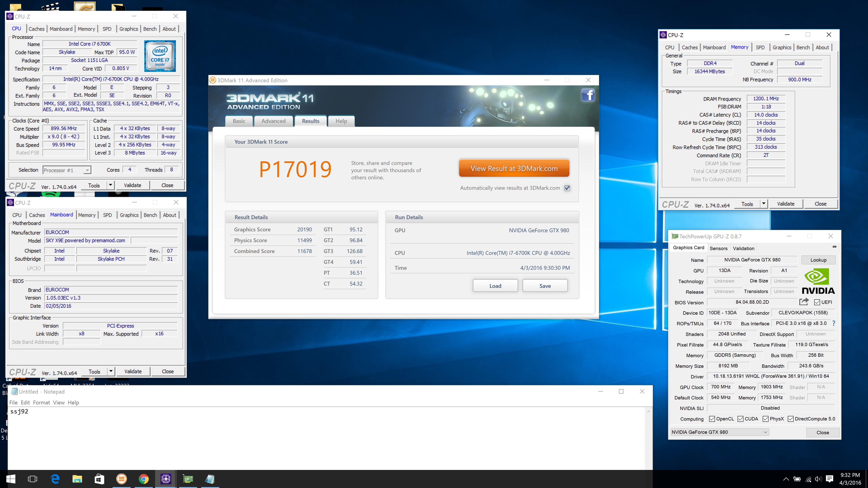
Task: Open the Format menu in Notepad
Action: pos(41,402)
